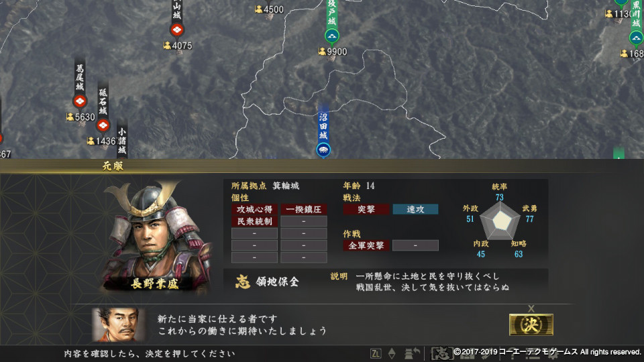Select the 沼田城 castle marker
Viewport: 644px width, 362px height.
pos(323,149)
